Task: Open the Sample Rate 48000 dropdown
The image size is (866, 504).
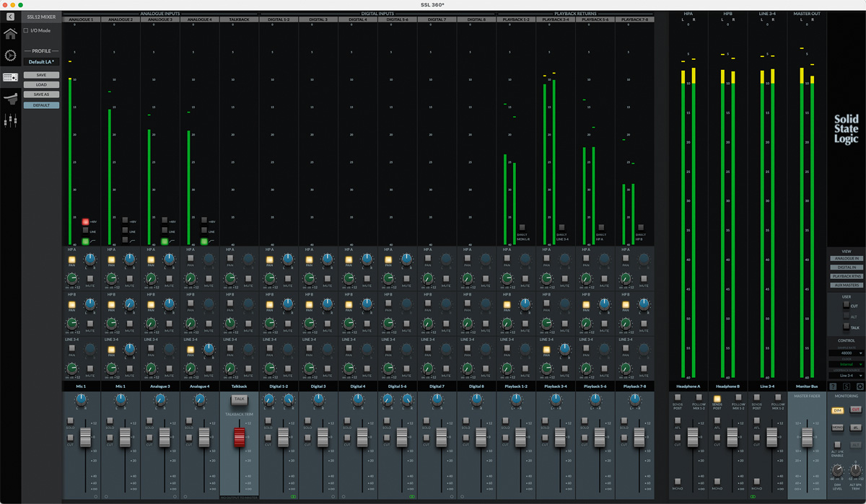Action: tap(846, 353)
